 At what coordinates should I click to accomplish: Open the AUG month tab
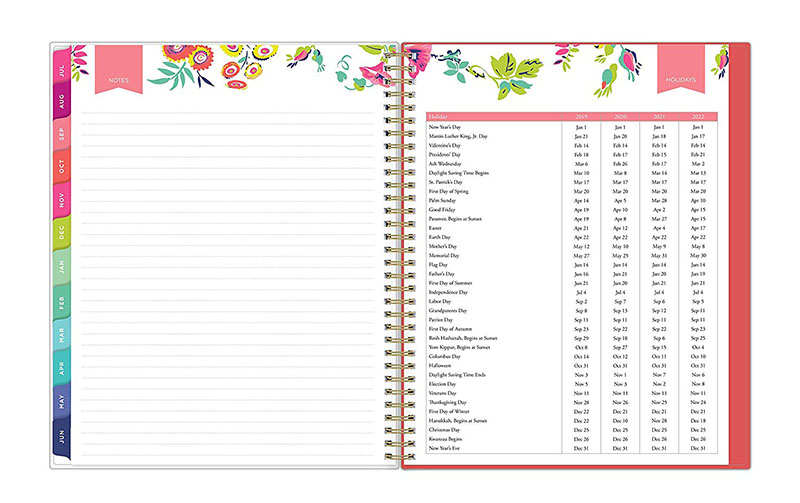62,102
